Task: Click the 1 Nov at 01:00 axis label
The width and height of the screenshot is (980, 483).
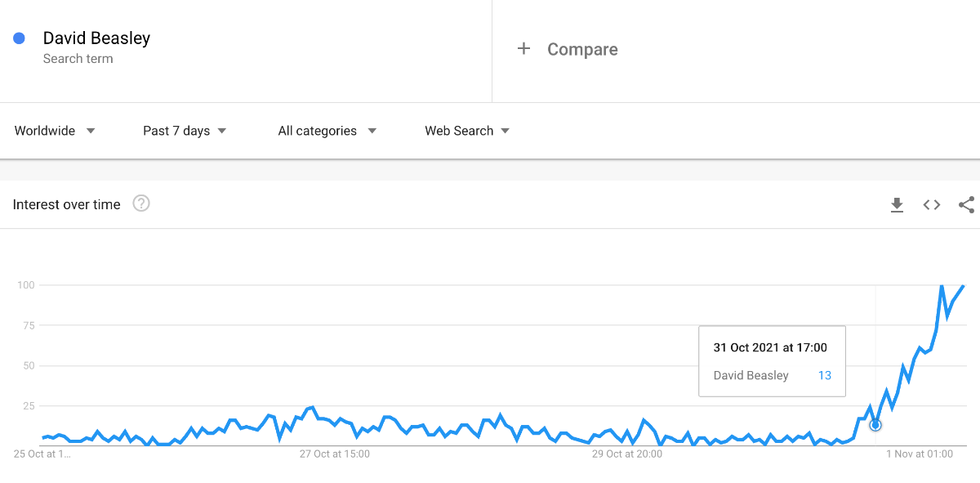Action: tap(919, 454)
